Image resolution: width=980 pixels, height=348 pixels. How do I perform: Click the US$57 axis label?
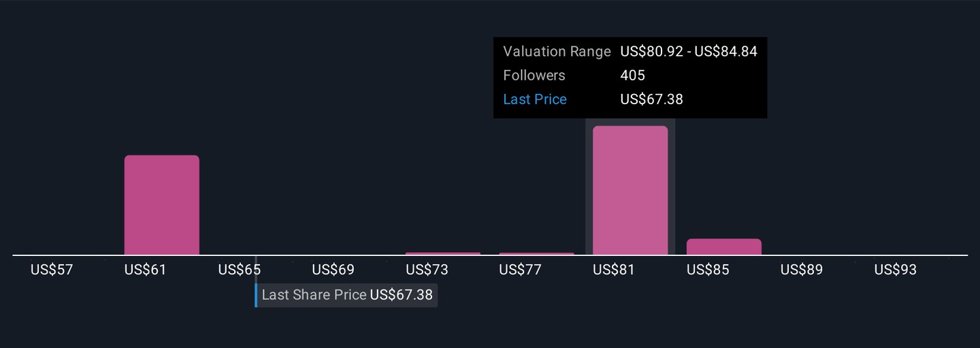click(x=52, y=270)
